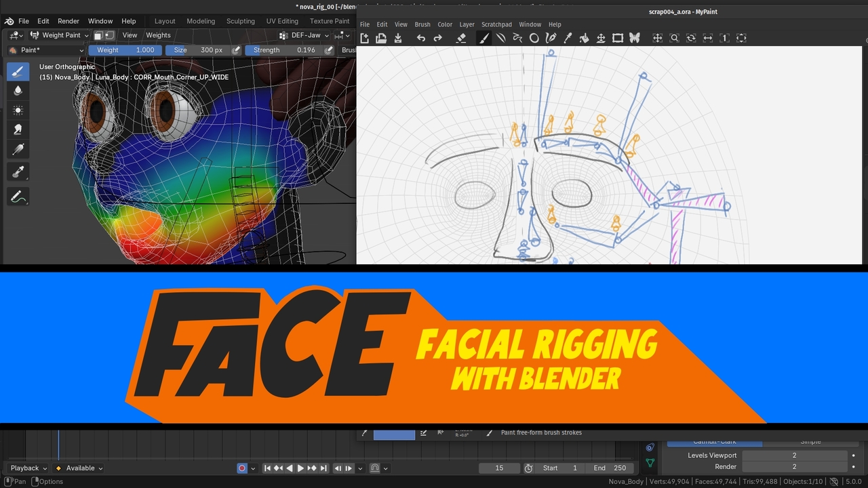Switch to Sculpting workspace tab
Screen dimensions: 868x488
[241, 21]
